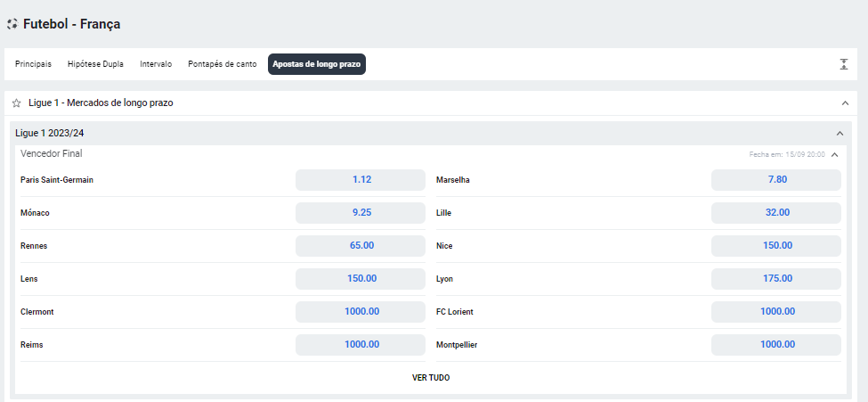
Task: Select the Apostas de longo prazo tab
Action: [317, 64]
